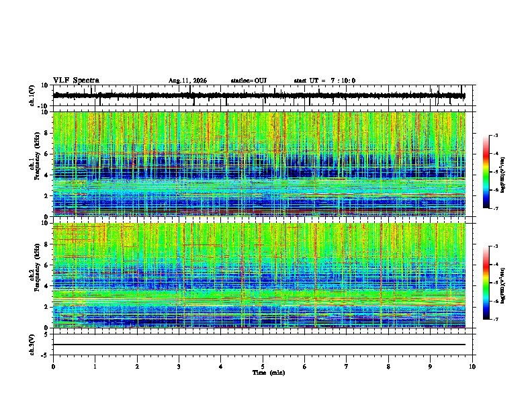Click the "start UT = 7 : 10: 0" text
This screenshot has width=532, height=411.
[324, 81]
